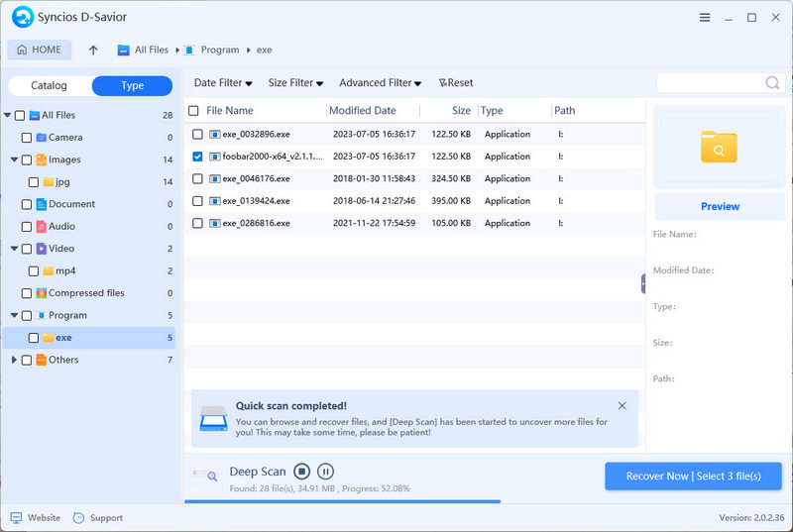Image resolution: width=793 pixels, height=532 pixels.
Task: Close the Quick scan completed notification
Action: tap(623, 406)
